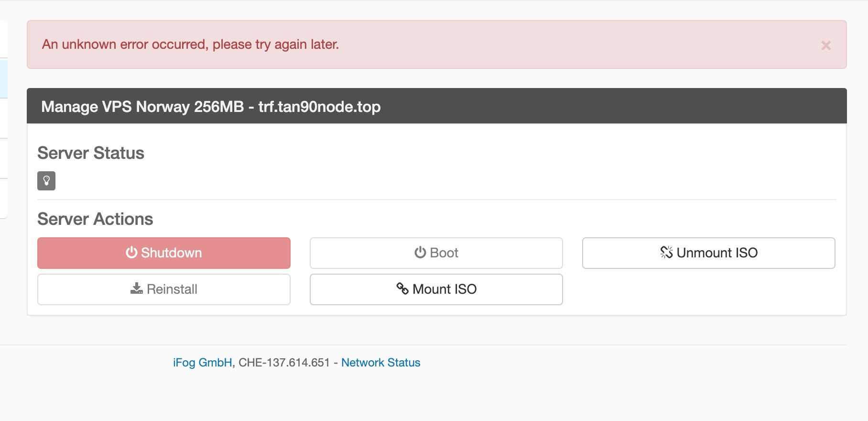This screenshot has height=421, width=868.
Task: Open the iFog GmbH link
Action: pos(203,363)
